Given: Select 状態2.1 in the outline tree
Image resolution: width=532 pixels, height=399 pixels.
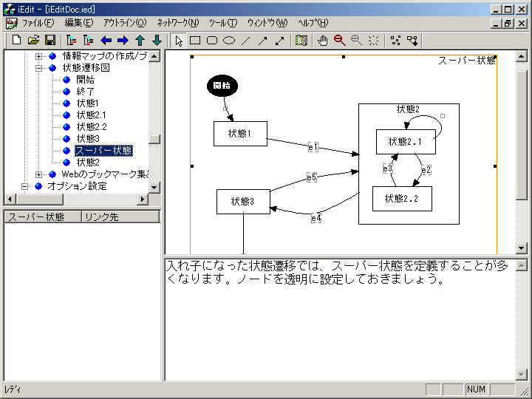Looking at the screenshot, I should [91, 115].
